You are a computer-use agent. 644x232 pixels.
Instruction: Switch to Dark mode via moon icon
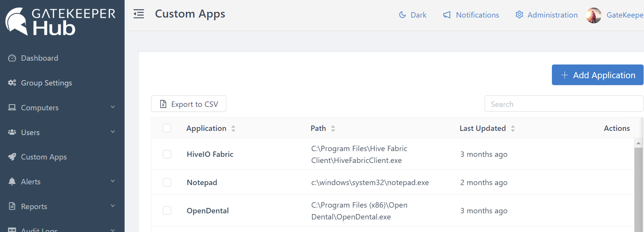click(402, 15)
